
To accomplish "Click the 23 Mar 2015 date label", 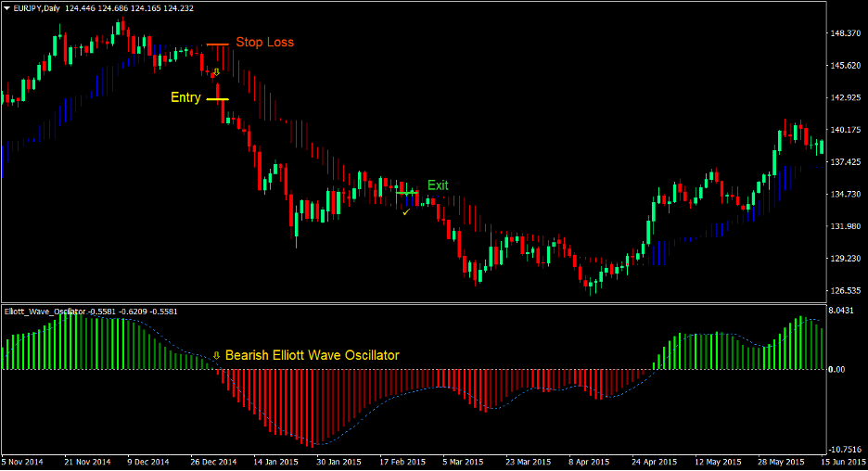I will point(528,462).
